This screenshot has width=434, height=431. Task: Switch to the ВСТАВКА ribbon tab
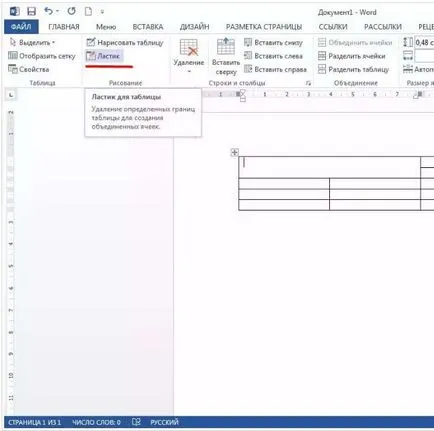coord(148,27)
